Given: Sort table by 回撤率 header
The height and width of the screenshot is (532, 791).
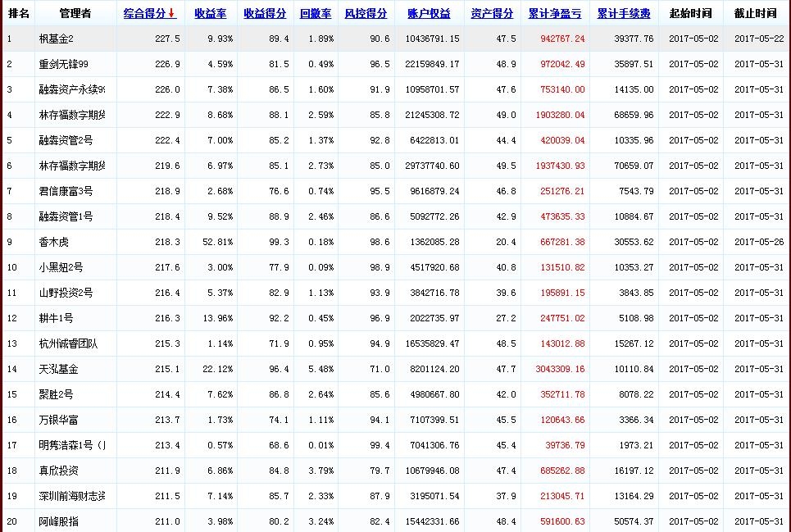Looking at the screenshot, I should (316, 14).
